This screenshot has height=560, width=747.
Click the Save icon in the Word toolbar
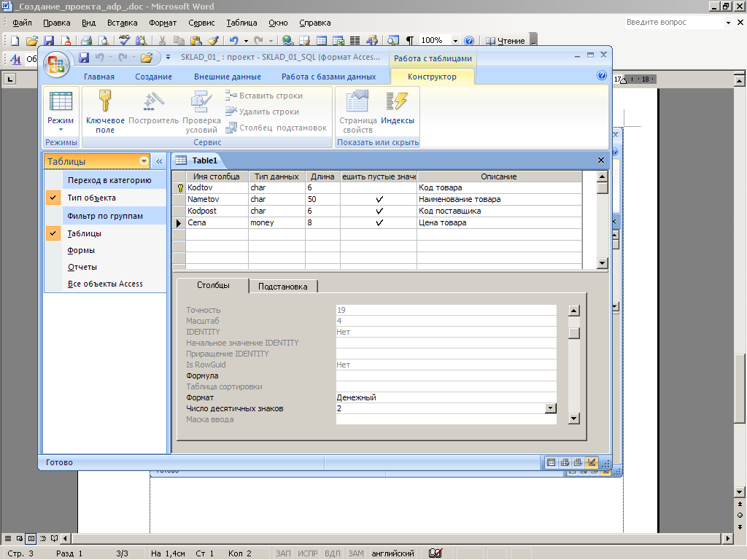coord(49,41)
